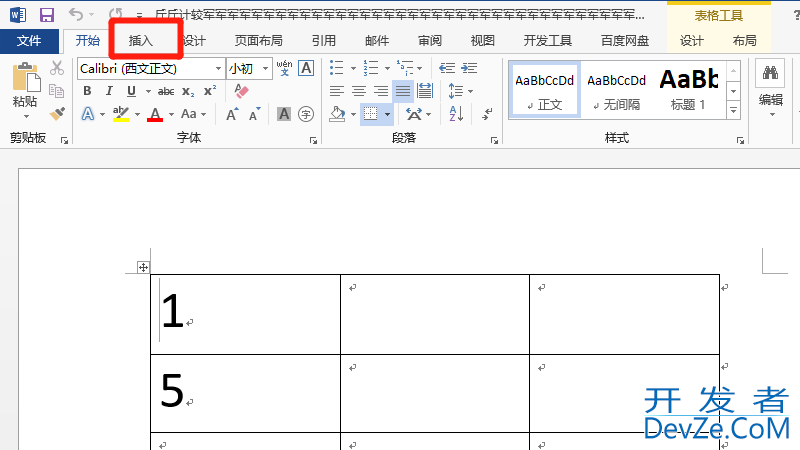The image size is (800, 450).
Task: Align text left
Action: (336, 91)
